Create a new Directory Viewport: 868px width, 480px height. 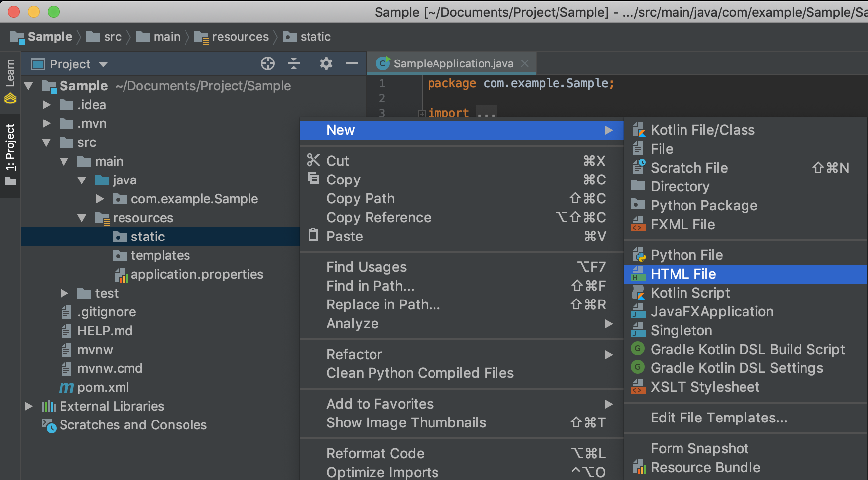(x=746, y=186)
